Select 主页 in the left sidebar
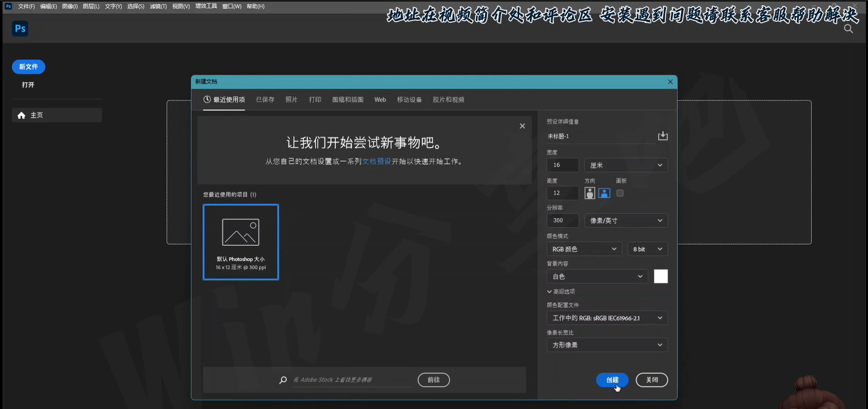The height and width of the screenshot is (409, 868). click(x=57, y=115)
